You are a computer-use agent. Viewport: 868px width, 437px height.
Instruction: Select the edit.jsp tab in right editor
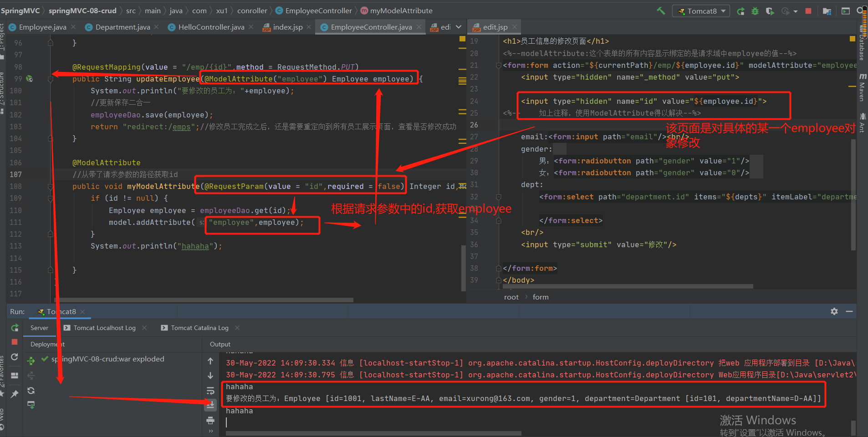(x=495, y=27)
